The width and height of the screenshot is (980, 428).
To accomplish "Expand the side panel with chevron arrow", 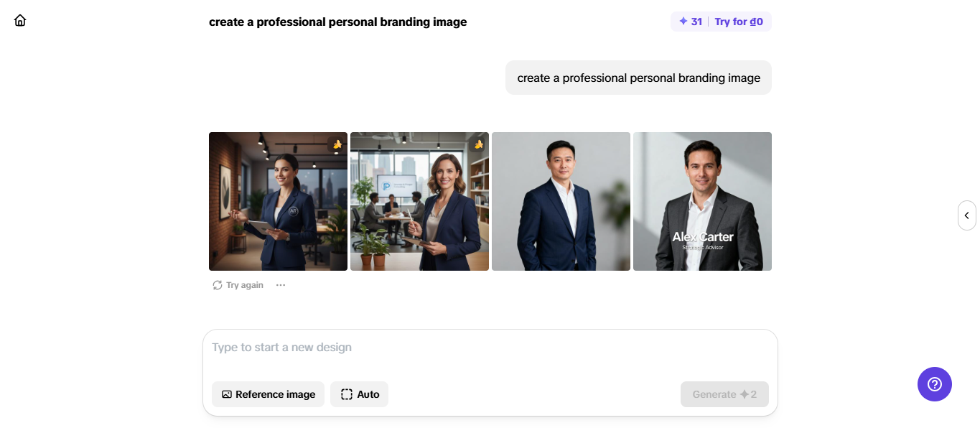I will click(x=966, y=215).
